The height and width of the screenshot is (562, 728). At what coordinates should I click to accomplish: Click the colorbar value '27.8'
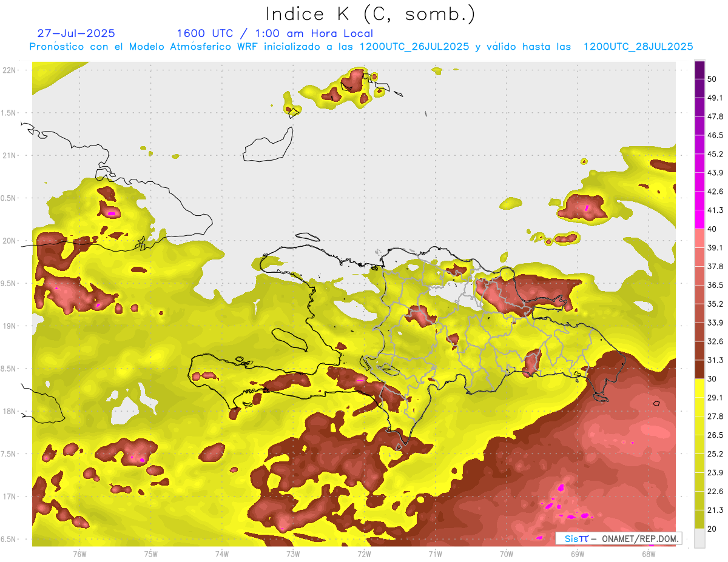715,416
